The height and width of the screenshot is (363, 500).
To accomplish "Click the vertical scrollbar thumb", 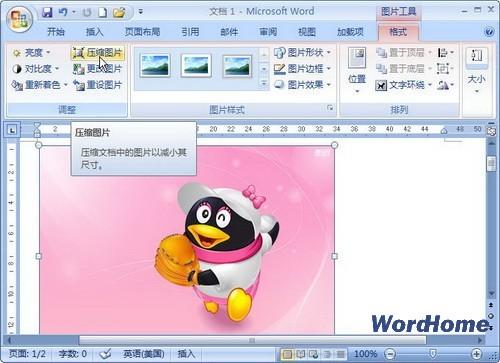I will tap(491, 164).
